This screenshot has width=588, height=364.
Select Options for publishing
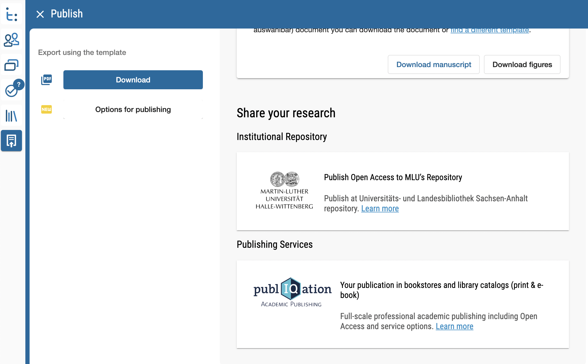(x=133, y=109)
